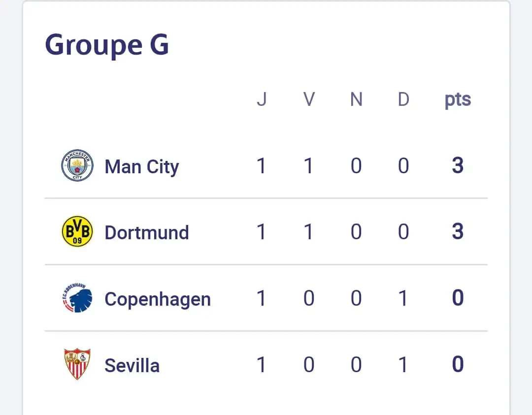The height and width of the screenshot is (415, 532).
Task: Click the J column header
Action: [262, 99]
